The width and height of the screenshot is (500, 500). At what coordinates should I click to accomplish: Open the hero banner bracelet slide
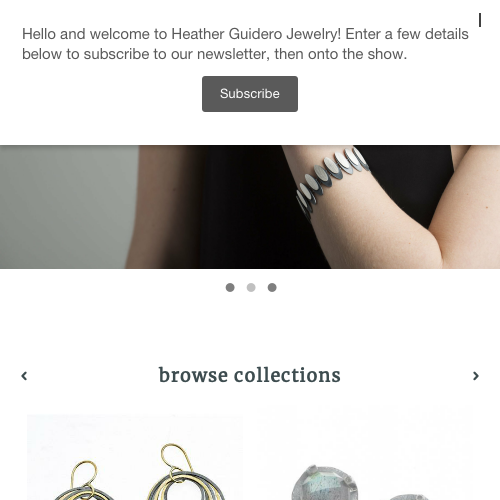pos(250,207)
